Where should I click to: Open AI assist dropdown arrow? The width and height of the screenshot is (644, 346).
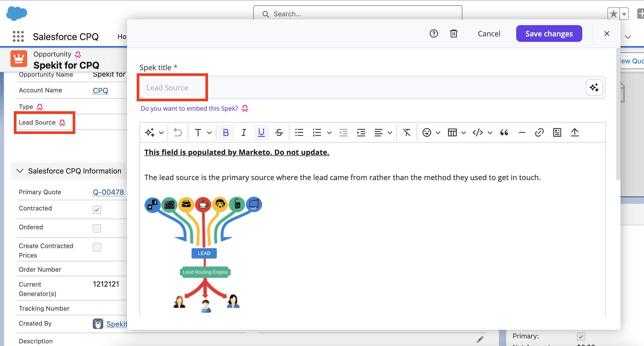pyautogui.click(x=161, y=133)
